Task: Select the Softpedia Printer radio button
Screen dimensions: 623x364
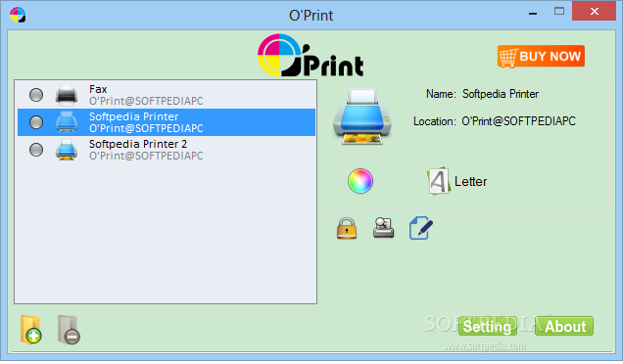Action: point(36,122)
